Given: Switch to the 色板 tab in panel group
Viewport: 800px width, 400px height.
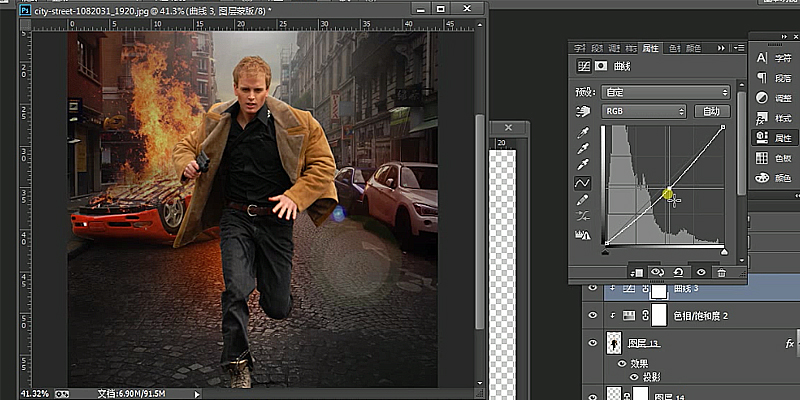Looking at the screenshot, I should tap(675, 48).
